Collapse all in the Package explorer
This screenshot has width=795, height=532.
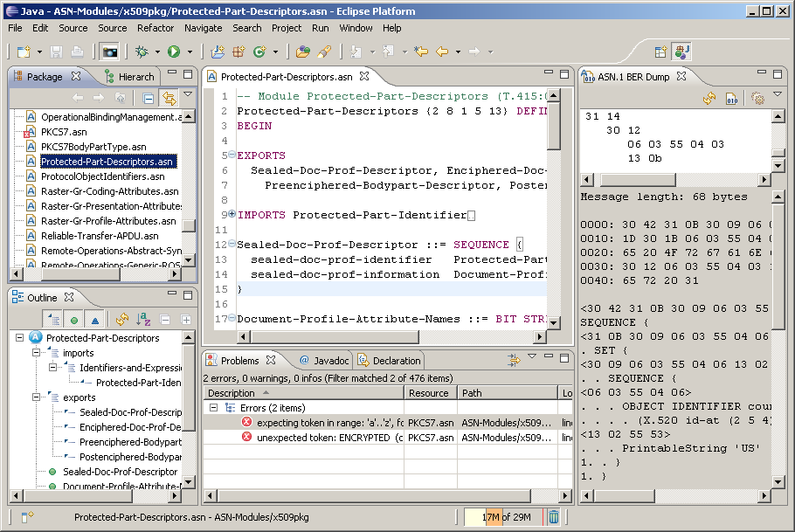tap(149, 99)
